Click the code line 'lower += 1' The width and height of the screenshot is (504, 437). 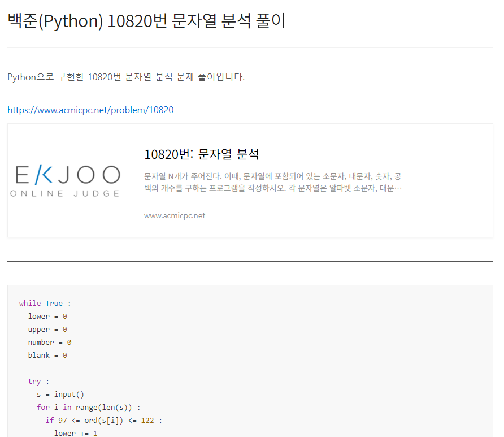tap(76, 433)
